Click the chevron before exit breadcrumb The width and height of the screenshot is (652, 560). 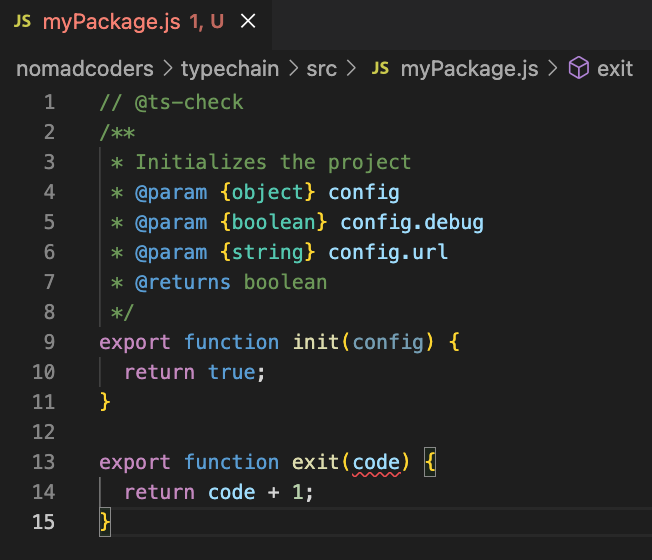click(x=553, y=69)
